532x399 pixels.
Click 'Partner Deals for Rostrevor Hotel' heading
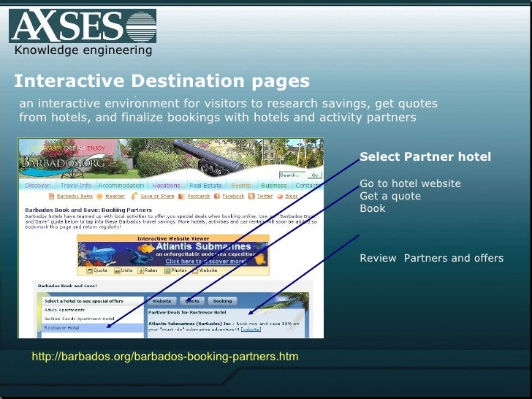click(187, 313)
